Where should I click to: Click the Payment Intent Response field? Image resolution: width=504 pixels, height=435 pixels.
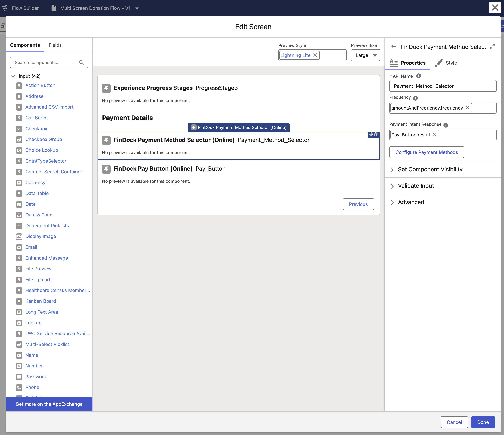tap(443, 135)
